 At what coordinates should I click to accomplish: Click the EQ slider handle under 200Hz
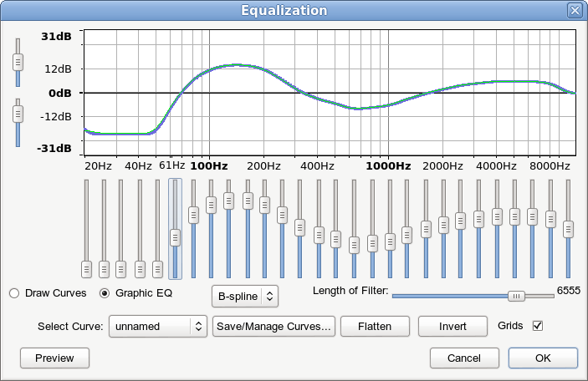tap(265, 205)
